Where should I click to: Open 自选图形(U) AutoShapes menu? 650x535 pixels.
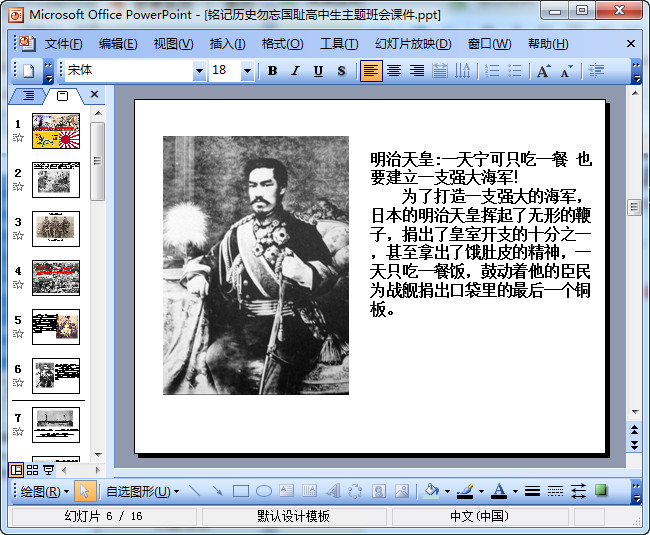[x=143, y=491]
